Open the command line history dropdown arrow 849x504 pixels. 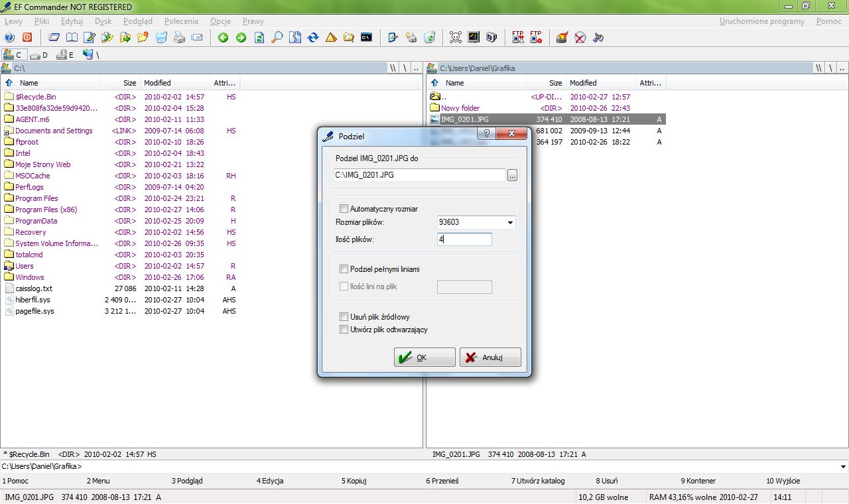[x=842, y=466]
